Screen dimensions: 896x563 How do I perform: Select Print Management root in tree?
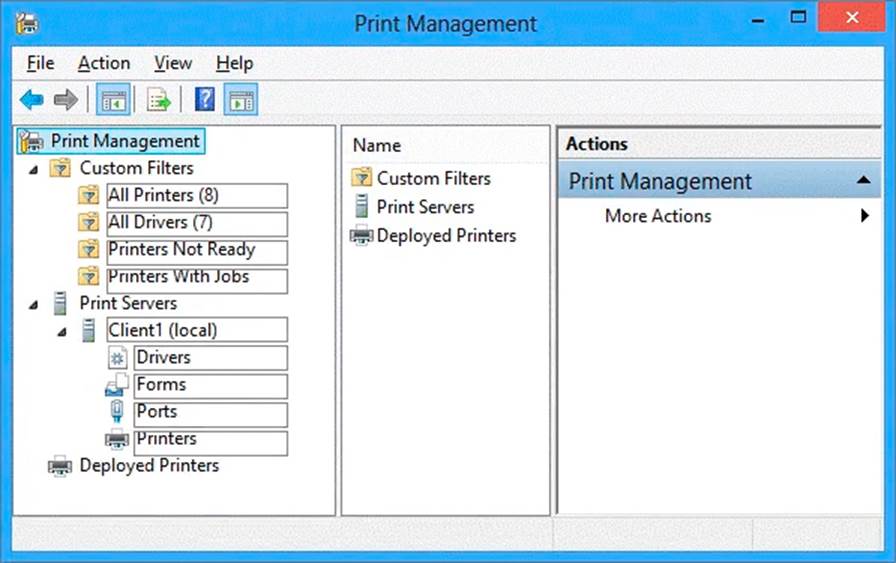[x=125, y=141]
